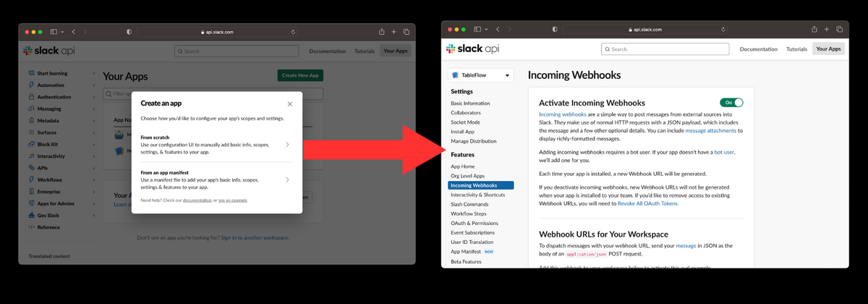Click Automation lightning icon in sidebar
Viewport: 868px width, 304px height.
coord(31,85)
